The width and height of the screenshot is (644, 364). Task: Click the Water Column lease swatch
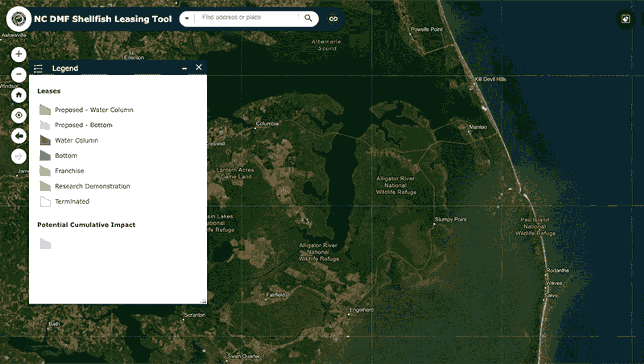coord(45,141)
